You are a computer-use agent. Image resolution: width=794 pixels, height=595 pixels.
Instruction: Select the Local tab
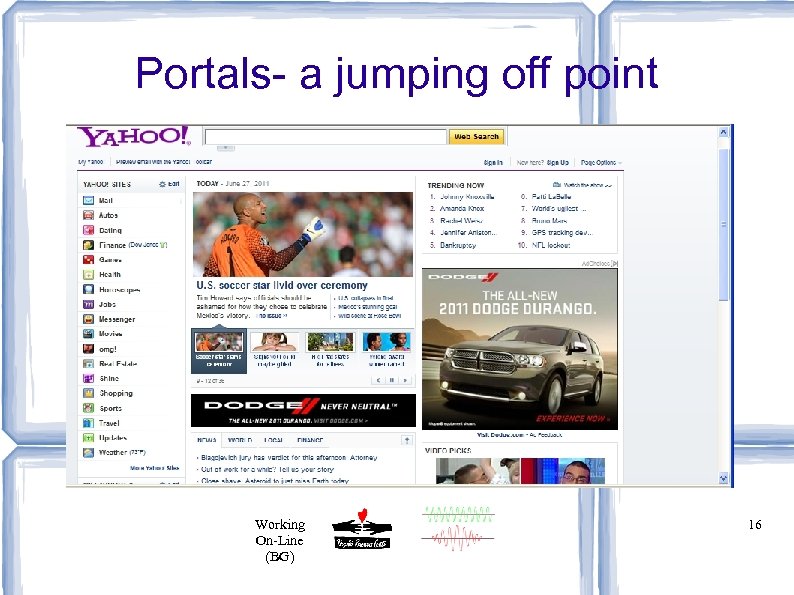click(274, 440)
